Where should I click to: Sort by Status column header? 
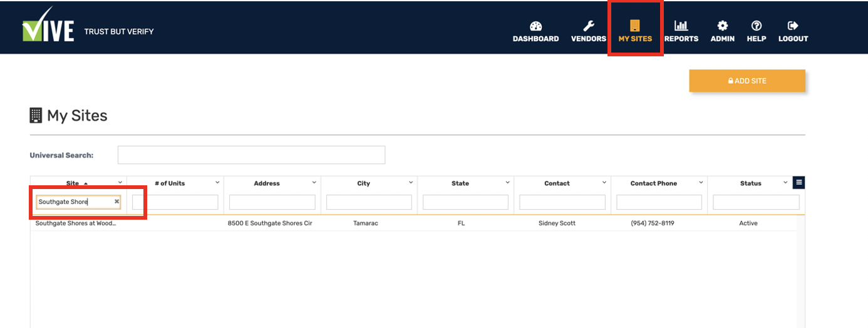coord(750,183)
